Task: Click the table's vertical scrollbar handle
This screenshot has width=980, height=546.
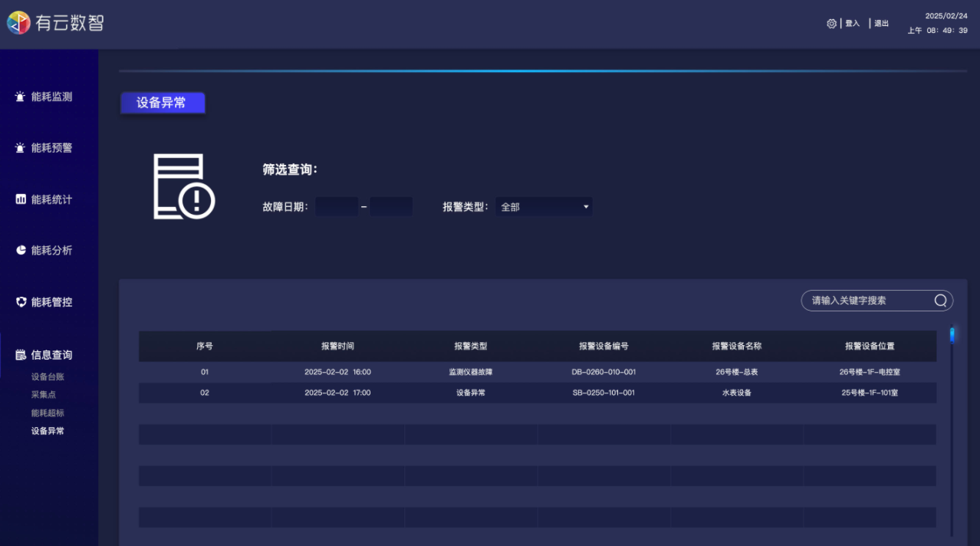Action: [x=952, y=334]
